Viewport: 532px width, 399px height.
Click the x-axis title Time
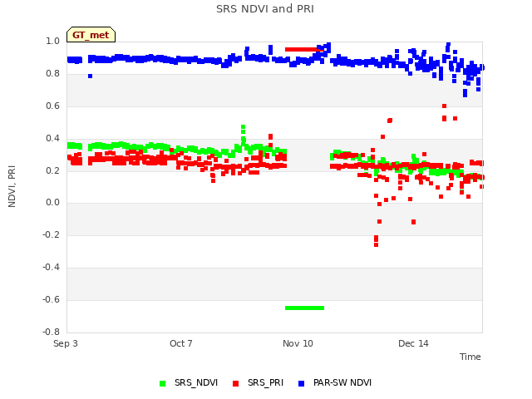(470, 357)
